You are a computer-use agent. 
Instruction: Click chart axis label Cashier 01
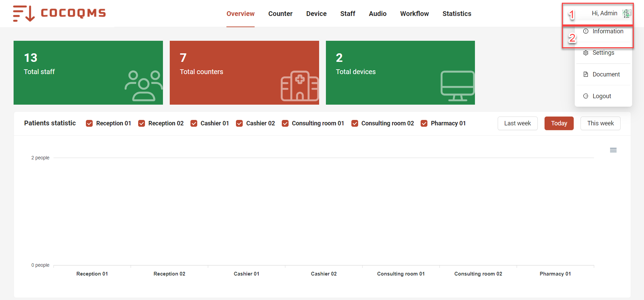(x=246, y=274)
